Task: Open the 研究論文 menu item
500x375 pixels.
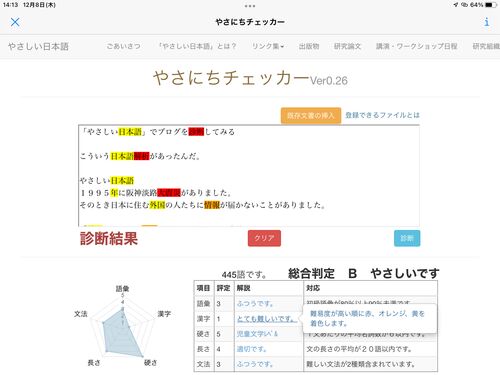Action: pyautogui.click(x=347, y=46)
